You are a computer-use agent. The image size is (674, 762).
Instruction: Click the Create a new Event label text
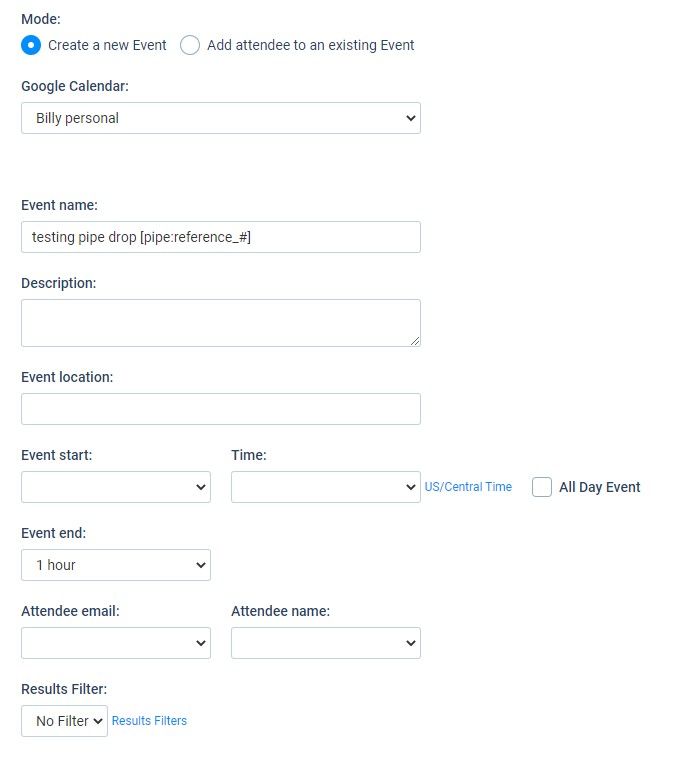click(x=107, y=45)
